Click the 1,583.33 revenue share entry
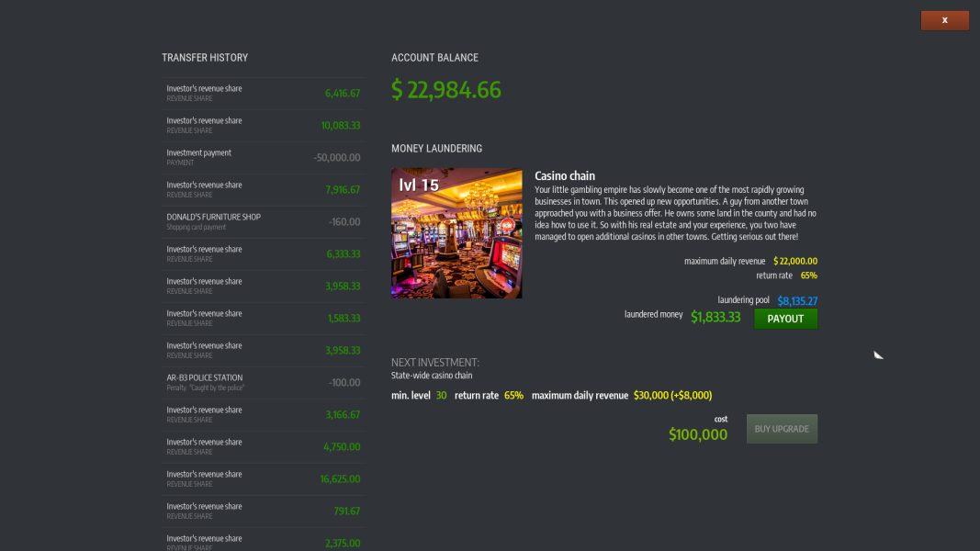Image resolution: width=980 pixels, height=551 pixels. (x=263, y=318)
